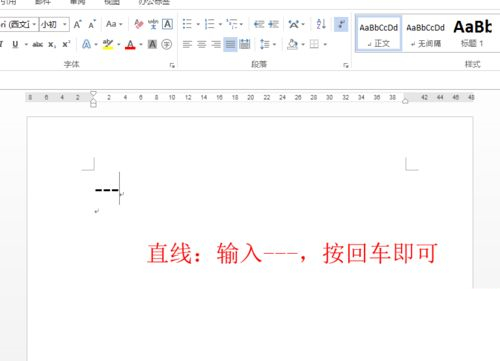The height and width of the screenshot is (361, 500).
Task: Toggle justify alignment
Action: tap(230, 44)
